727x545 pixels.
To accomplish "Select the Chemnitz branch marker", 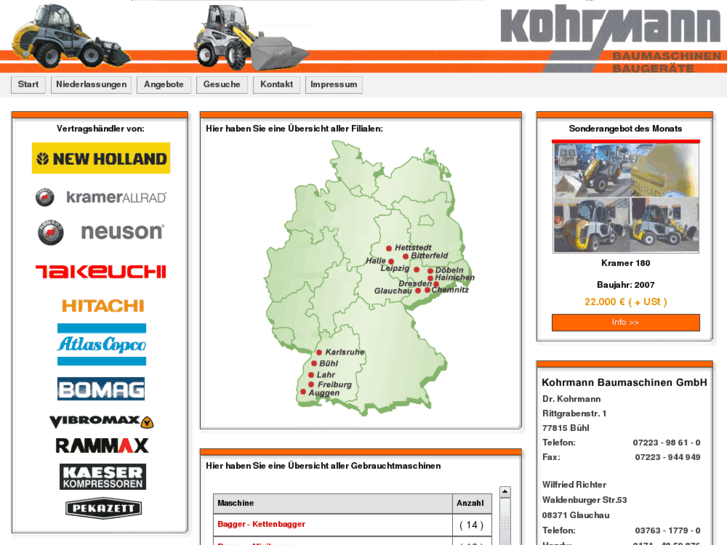I will (x=427, y=290).
